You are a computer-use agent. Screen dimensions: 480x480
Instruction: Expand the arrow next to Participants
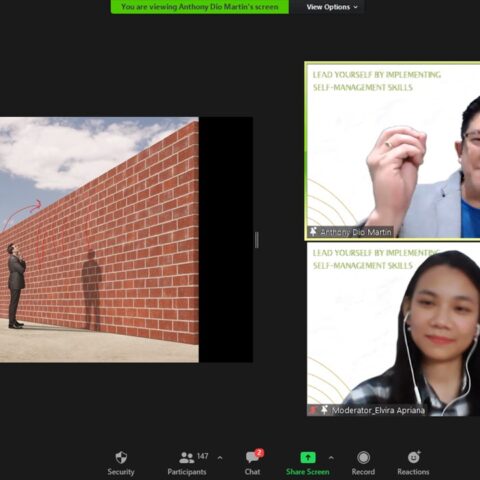click(220, 458)
